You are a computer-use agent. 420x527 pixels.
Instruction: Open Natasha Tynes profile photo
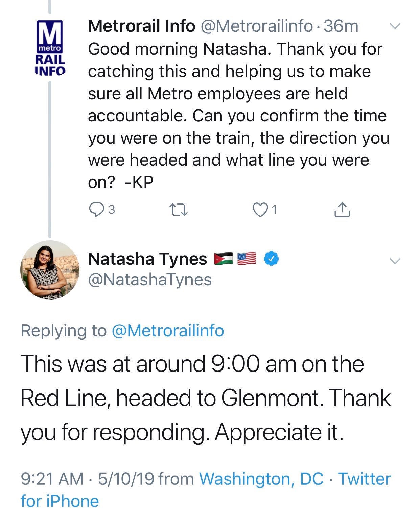[50, 270]
